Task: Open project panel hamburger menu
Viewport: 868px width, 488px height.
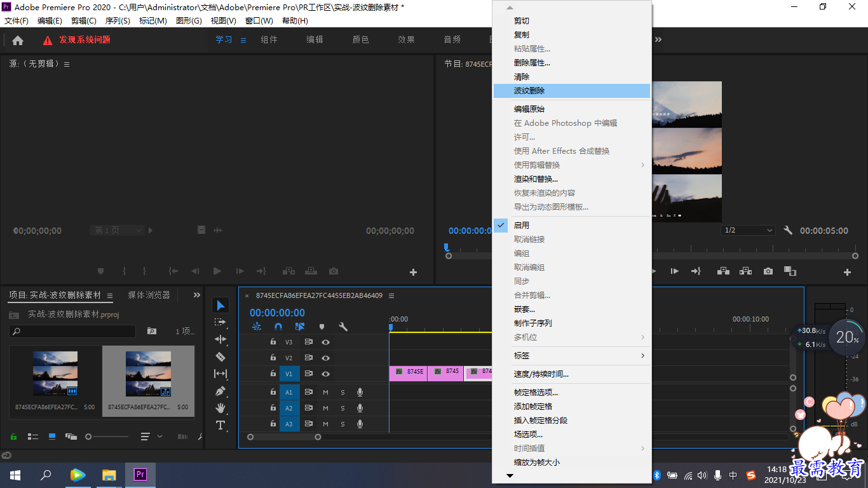Action: click(109, 295)
